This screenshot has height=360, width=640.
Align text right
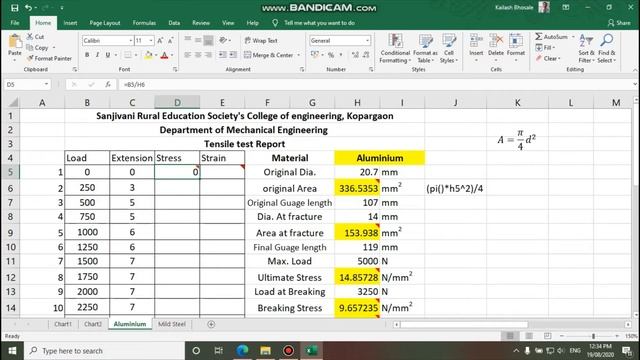coord(208,55)
